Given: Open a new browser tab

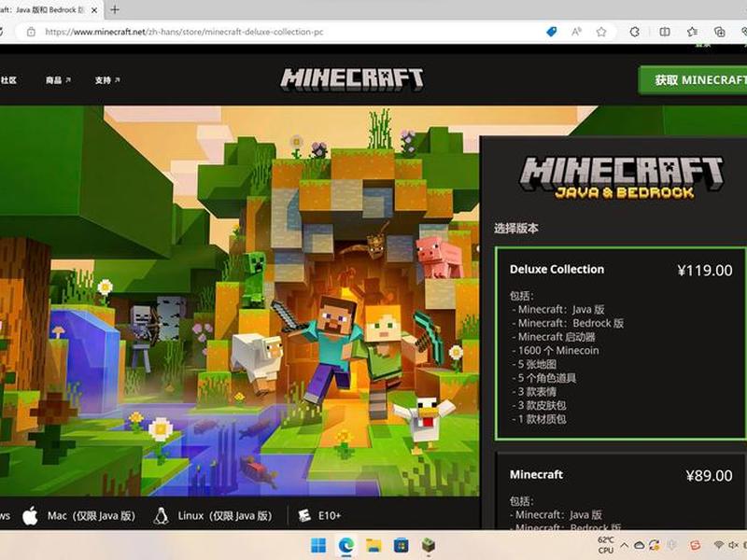Looking at the screenshot, I should point(115,9).
